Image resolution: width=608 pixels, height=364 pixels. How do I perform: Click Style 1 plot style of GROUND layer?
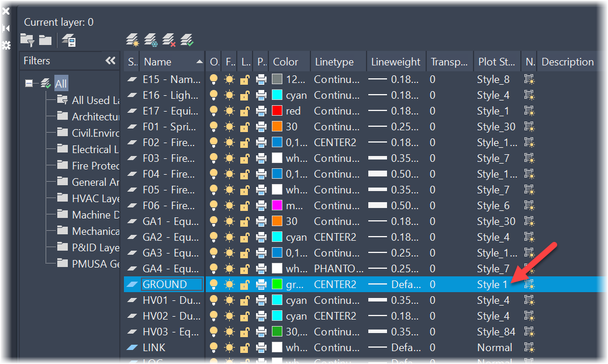pos(492,285)
